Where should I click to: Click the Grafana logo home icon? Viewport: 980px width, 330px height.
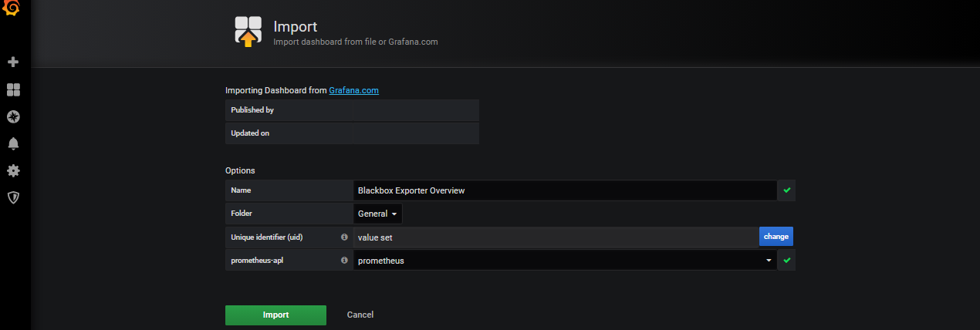tap(13, 9)
